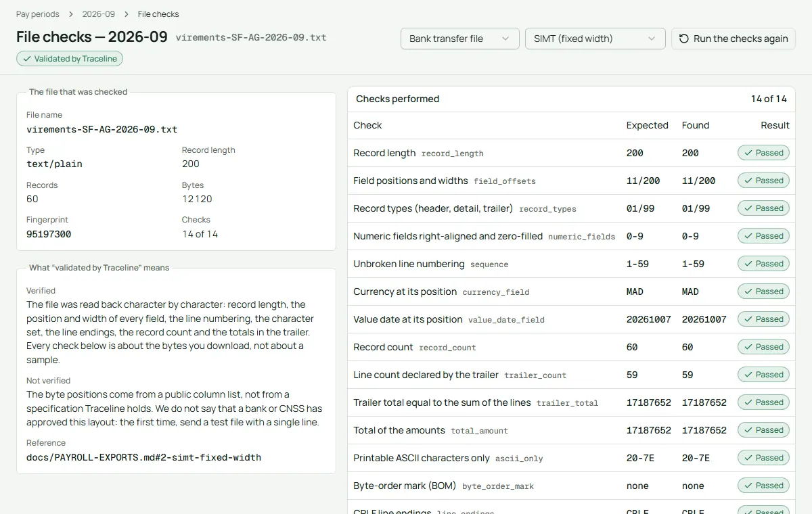
Task: Click the Passed badge for Field positions and widths
Action: click(x=763, y=181)
